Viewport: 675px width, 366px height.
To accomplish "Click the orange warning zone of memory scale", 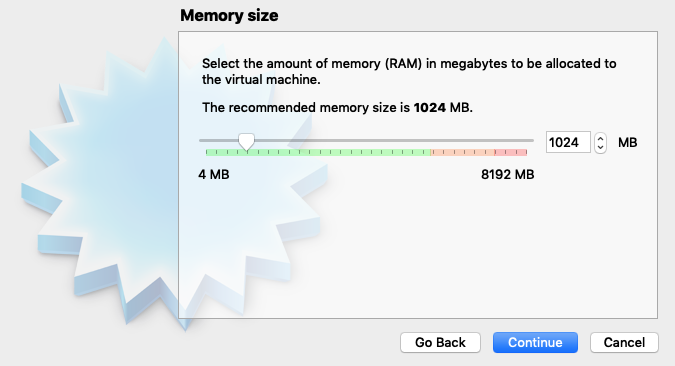I will click(463, 152).
